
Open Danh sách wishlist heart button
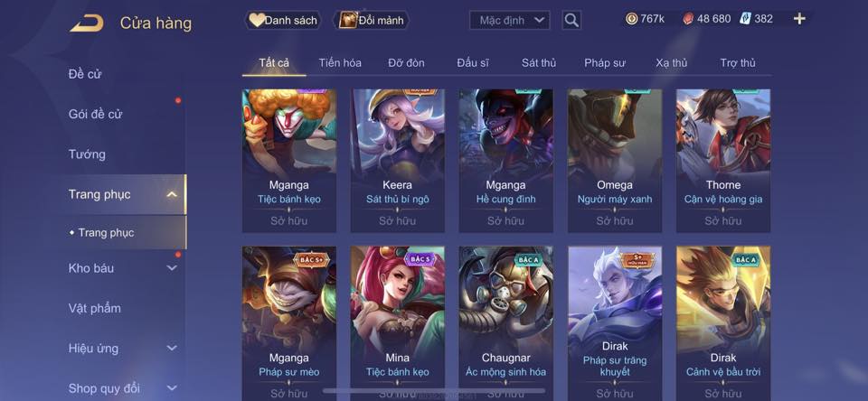point(283,21)
